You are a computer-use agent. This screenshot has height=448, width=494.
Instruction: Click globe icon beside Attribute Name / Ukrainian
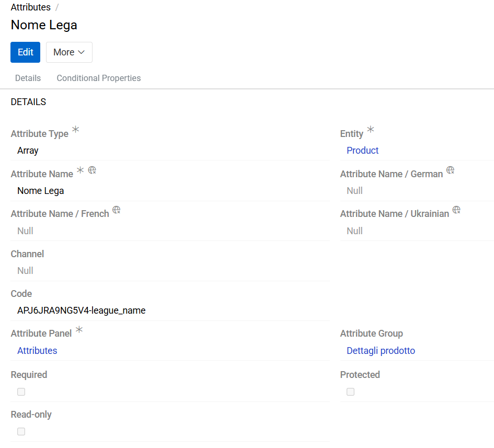[x=456, y=210]
